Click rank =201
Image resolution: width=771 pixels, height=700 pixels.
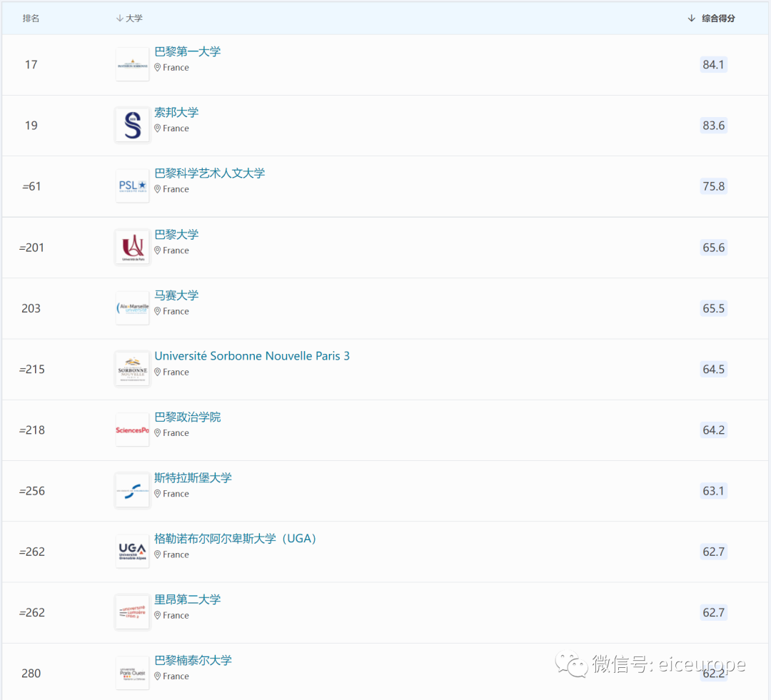click(x=31, y=248)
